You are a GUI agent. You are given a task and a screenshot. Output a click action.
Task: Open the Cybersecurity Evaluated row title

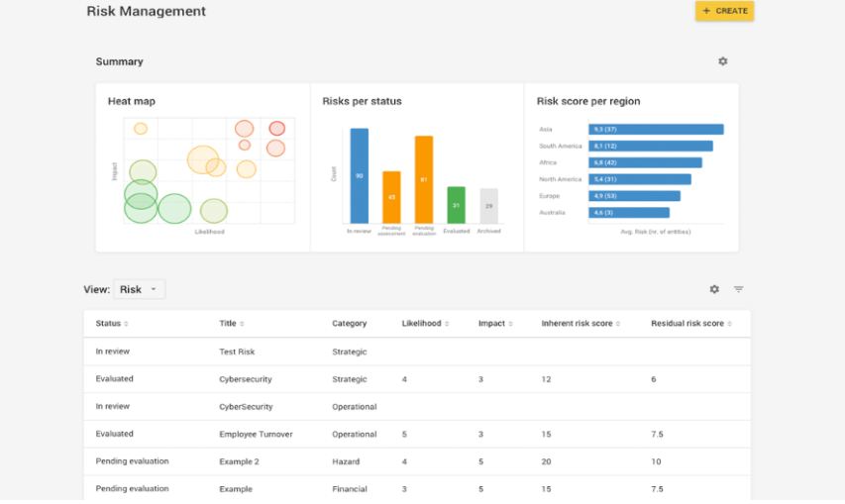(x=246, y=379)
